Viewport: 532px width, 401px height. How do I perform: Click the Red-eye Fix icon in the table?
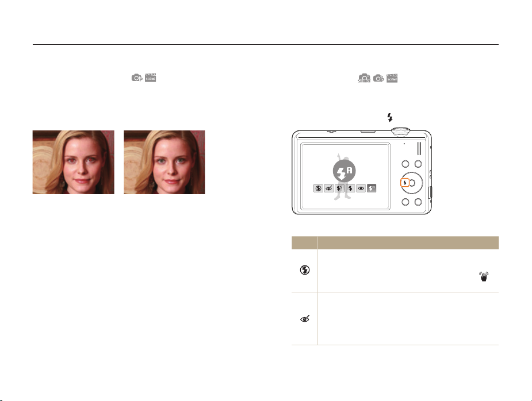coord(305,319)
